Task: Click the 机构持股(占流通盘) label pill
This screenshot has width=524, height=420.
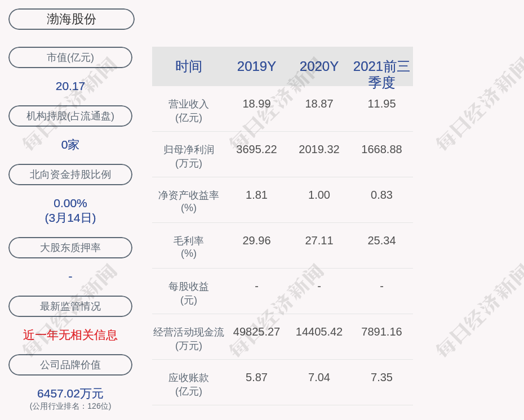Action: 70,116
